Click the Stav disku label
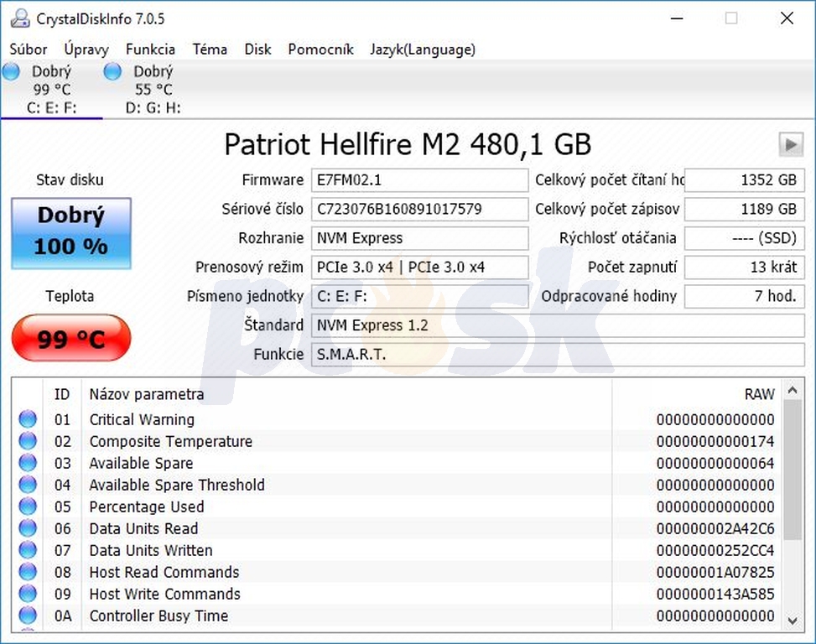 (x=70, y=180)
